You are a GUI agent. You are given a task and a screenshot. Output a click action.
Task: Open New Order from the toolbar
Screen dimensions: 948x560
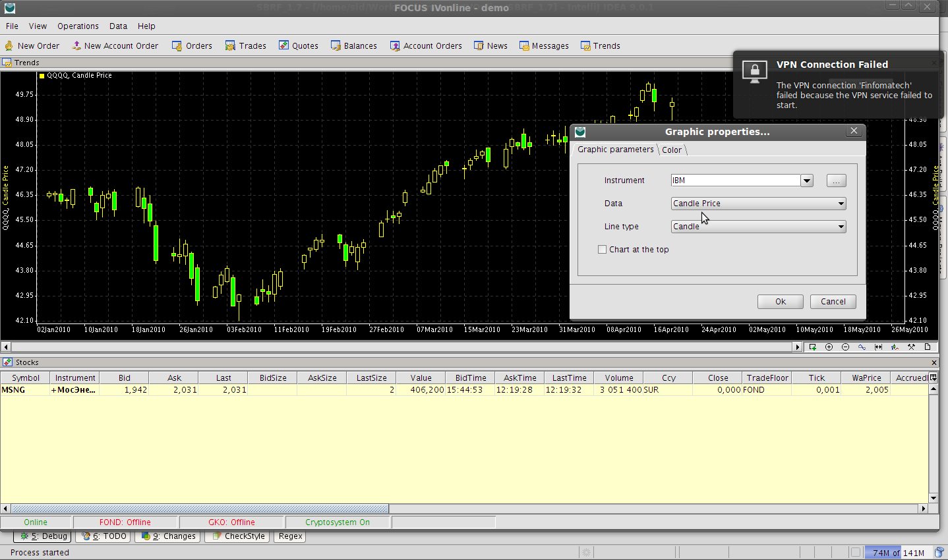tap(32, 46)
